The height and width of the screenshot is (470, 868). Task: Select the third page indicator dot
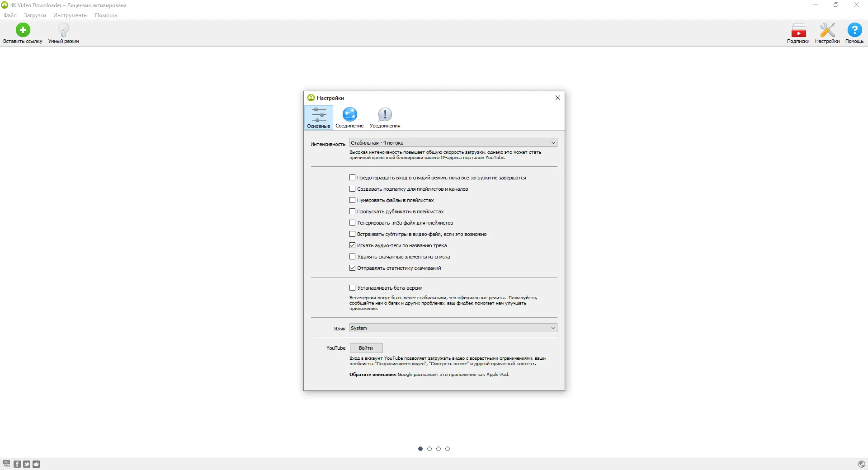[x=439, y=449]
